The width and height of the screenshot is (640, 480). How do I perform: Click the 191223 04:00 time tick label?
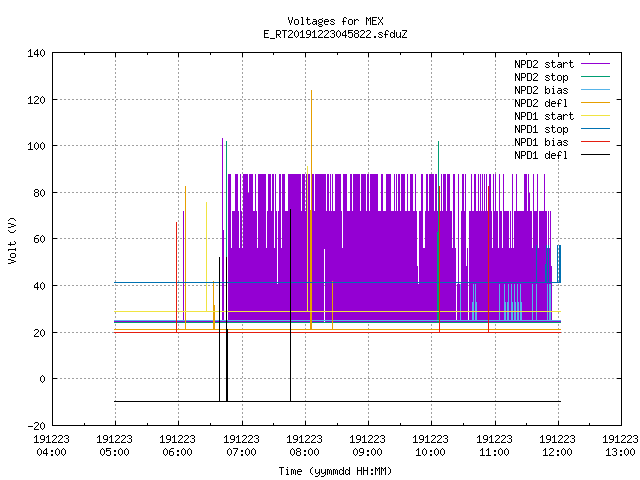51,446
